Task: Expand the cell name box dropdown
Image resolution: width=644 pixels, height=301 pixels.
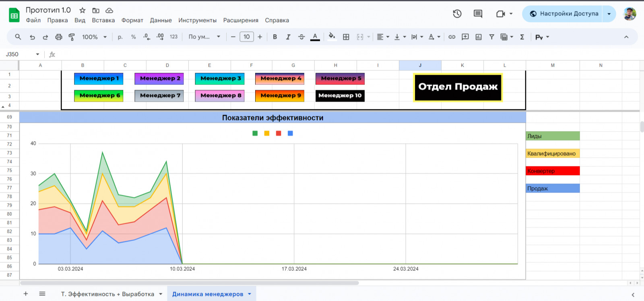Action: click(x=37, y=54)
